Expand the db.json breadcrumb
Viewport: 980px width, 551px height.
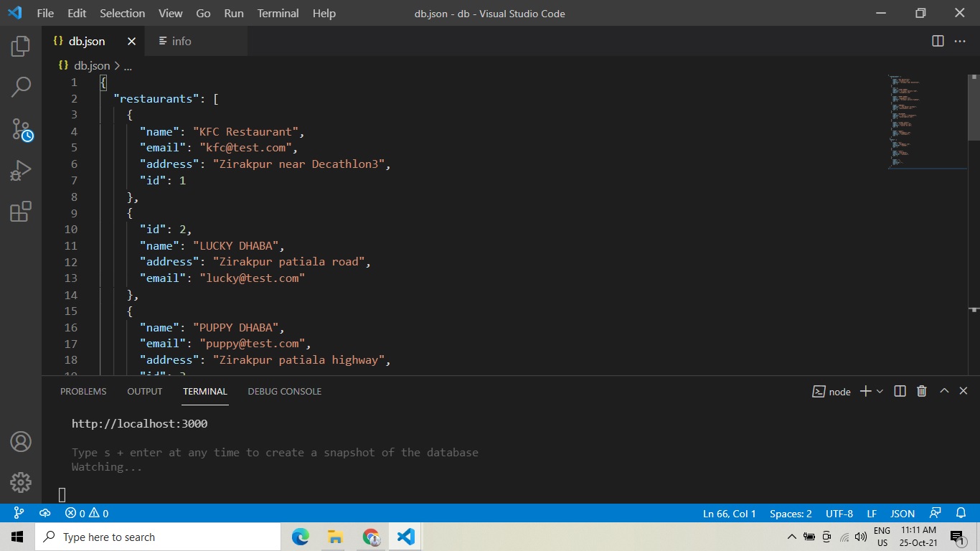tap(128, 65)
